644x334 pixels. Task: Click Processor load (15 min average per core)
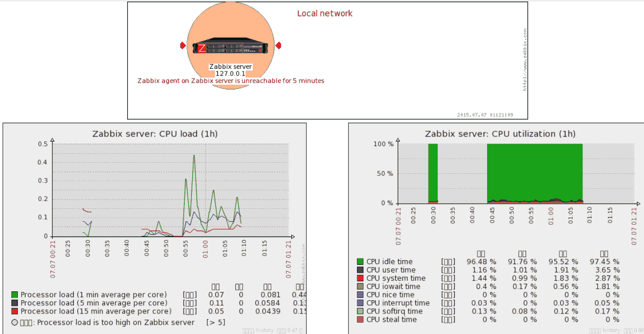tap(96, 311)
